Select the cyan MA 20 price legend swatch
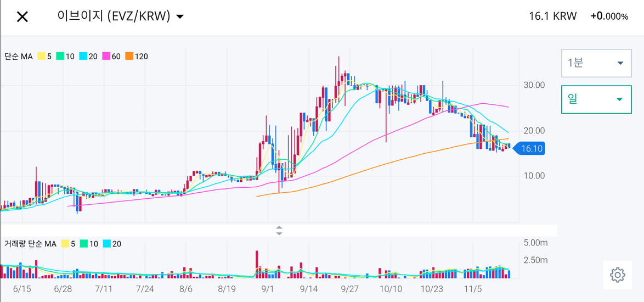This screenshot has height=302, width=644. [83, 57]
